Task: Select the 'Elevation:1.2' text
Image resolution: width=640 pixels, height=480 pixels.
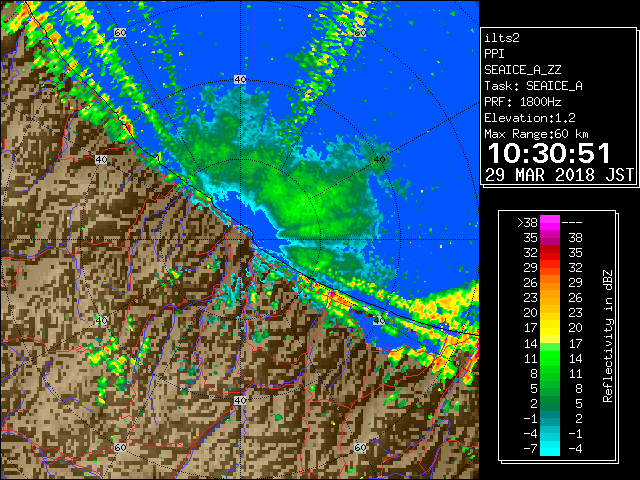Action: 530,118
